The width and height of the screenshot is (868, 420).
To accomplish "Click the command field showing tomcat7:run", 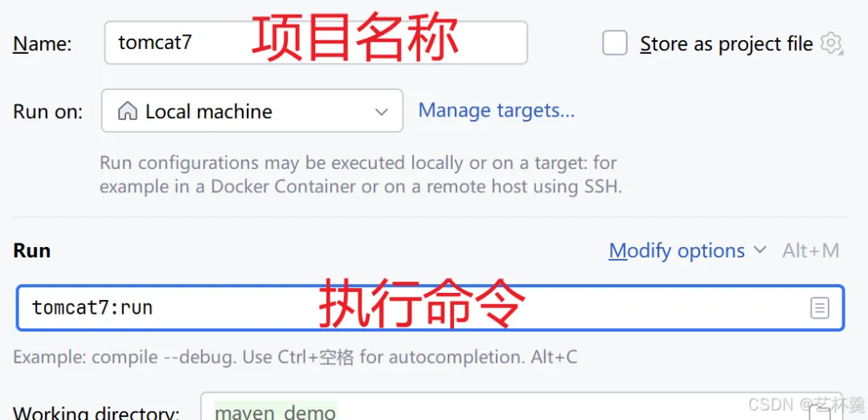I will pyautogui.click(x=430, y=308).
